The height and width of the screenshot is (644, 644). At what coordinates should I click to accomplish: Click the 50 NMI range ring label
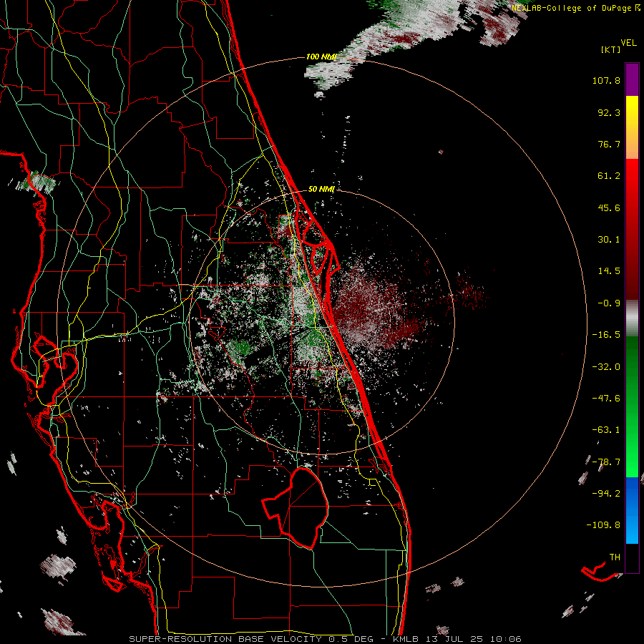(321, 190)
